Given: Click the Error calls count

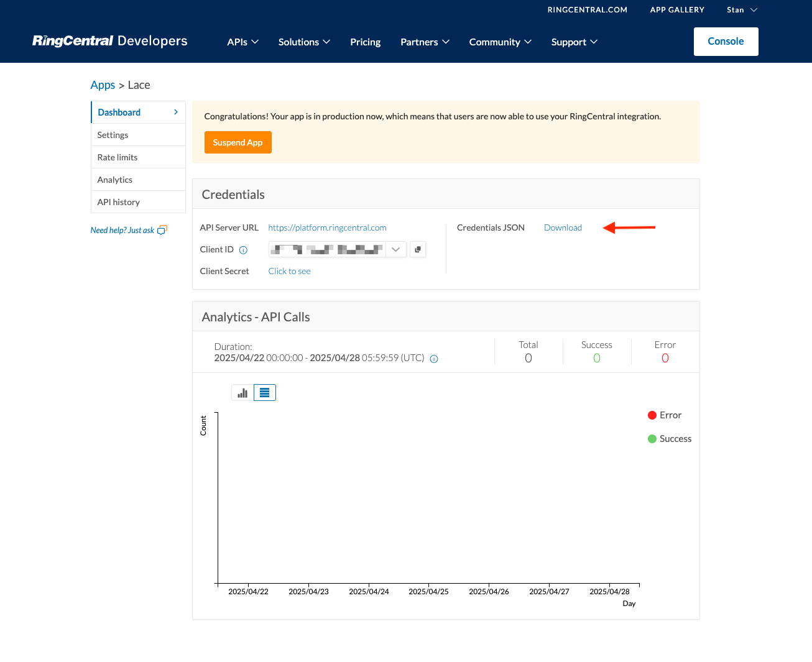Looking at the screenshot, I should pos(665,358).
